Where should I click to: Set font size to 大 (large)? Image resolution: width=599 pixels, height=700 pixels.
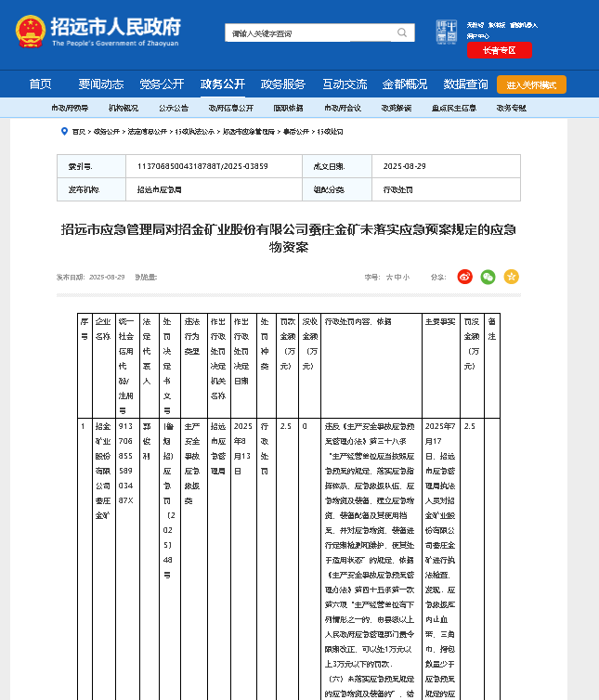(x=388, y=277)
